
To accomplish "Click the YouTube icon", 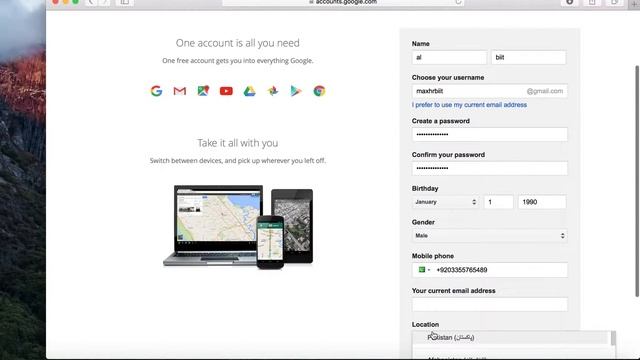I will point(226,91).
